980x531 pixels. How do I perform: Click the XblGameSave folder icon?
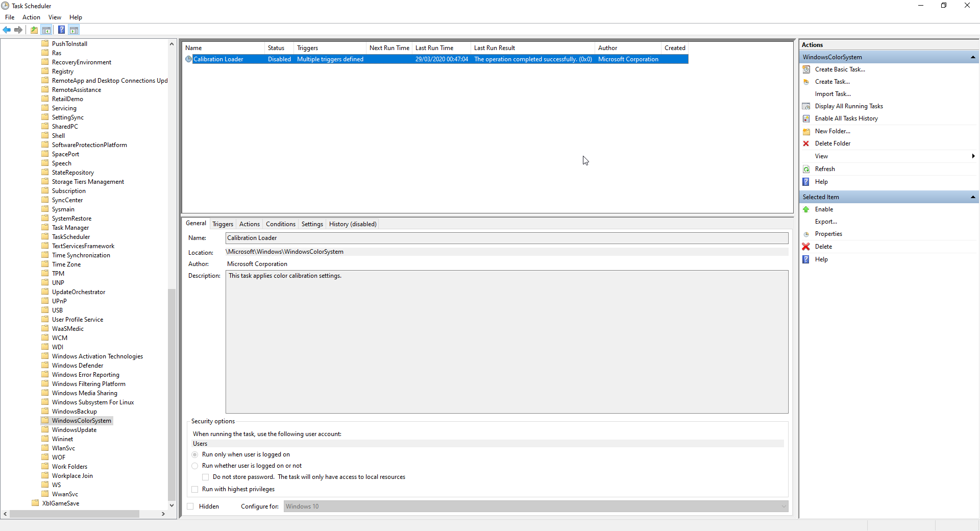(35, 503)
